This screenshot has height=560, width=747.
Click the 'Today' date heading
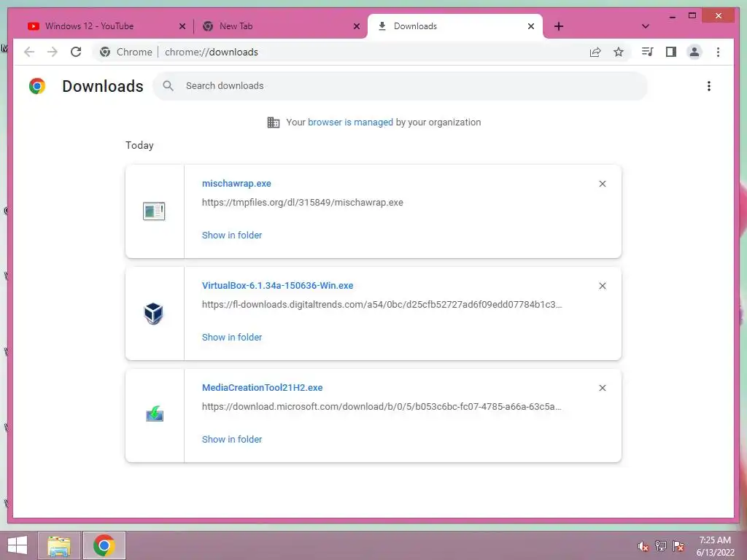(139, 145)
